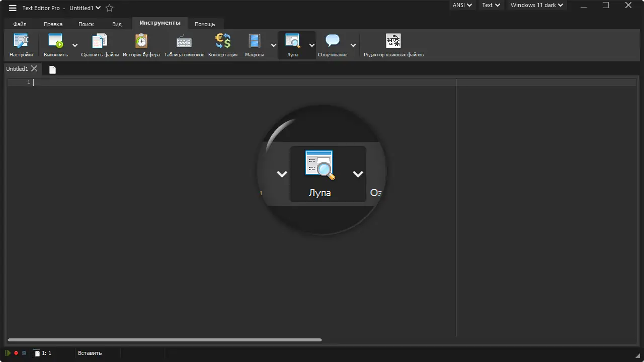The width and height of the screenshot is (644, 362).
Task: Switch to the Поиск ribbon tab
Action: click(86, 24)
